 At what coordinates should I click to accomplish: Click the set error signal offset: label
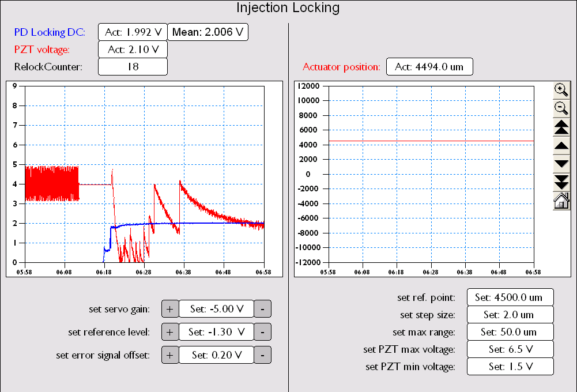[103, 355]
